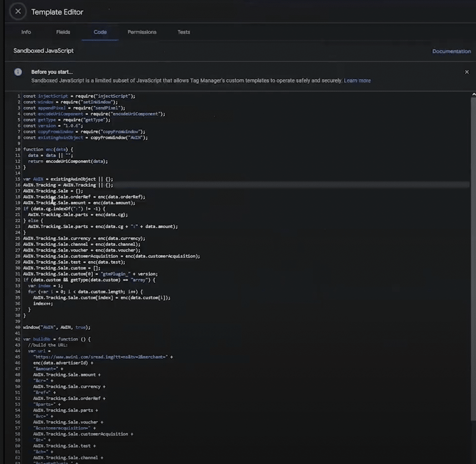Click line 46 'enc(data.advertiserId) +'
This screenshot has height=464, width=476.
63,363
